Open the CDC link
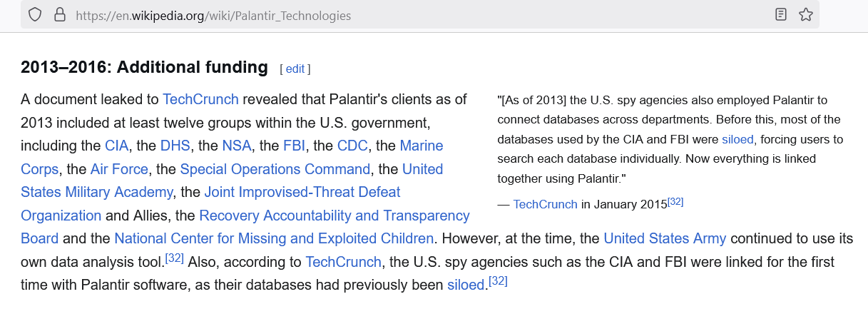 coord(352,146)
